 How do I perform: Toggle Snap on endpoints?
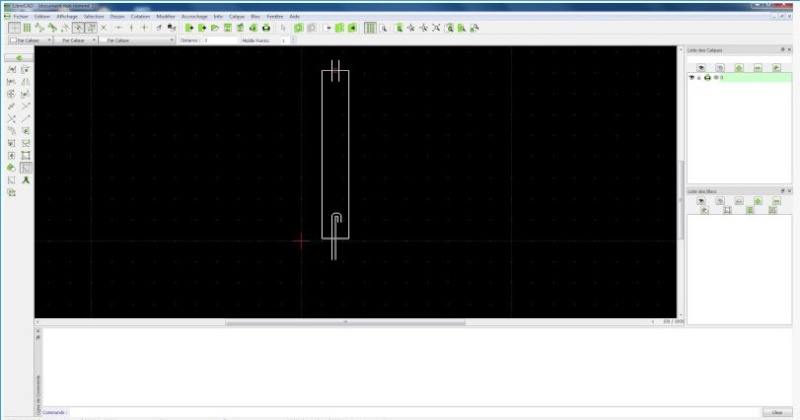(x=40, y=28)
